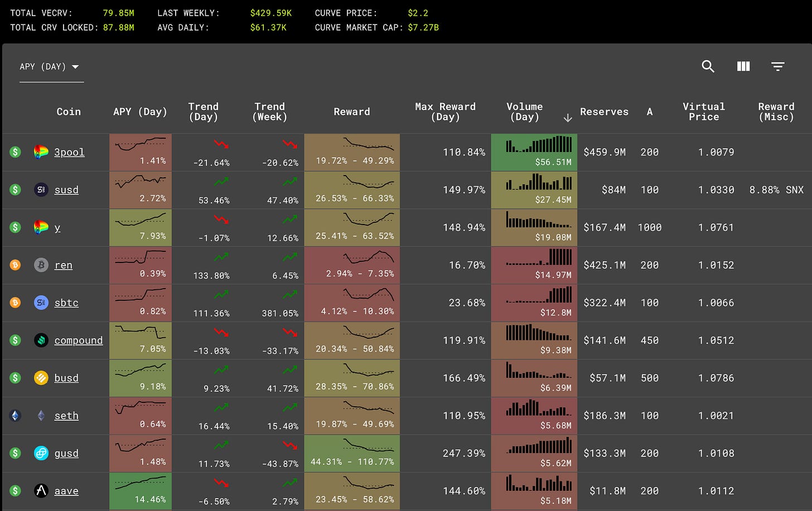Click the seth pool ethereum icon
The image size is (812, 511).
41,415
